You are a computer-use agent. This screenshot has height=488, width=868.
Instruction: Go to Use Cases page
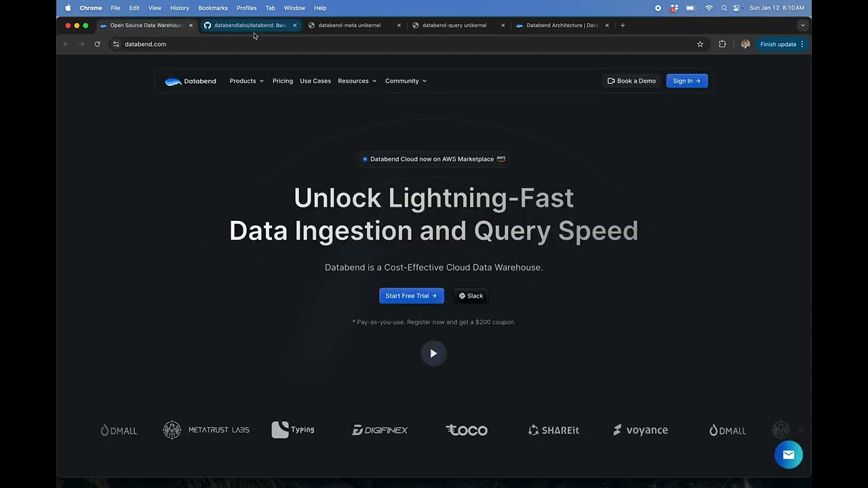(315, 81)
